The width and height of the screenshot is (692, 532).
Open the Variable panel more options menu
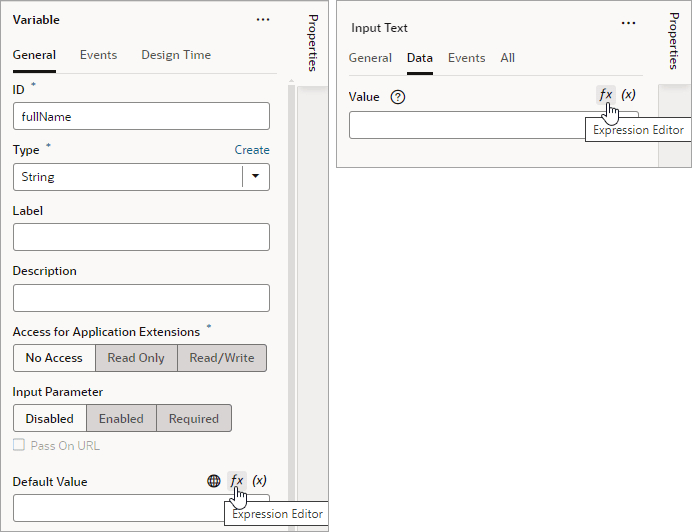pyautogui.click(x=263, y=19)
